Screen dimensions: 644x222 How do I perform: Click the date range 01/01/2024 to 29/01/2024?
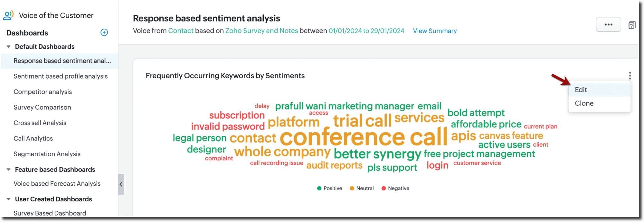[366, 31]
